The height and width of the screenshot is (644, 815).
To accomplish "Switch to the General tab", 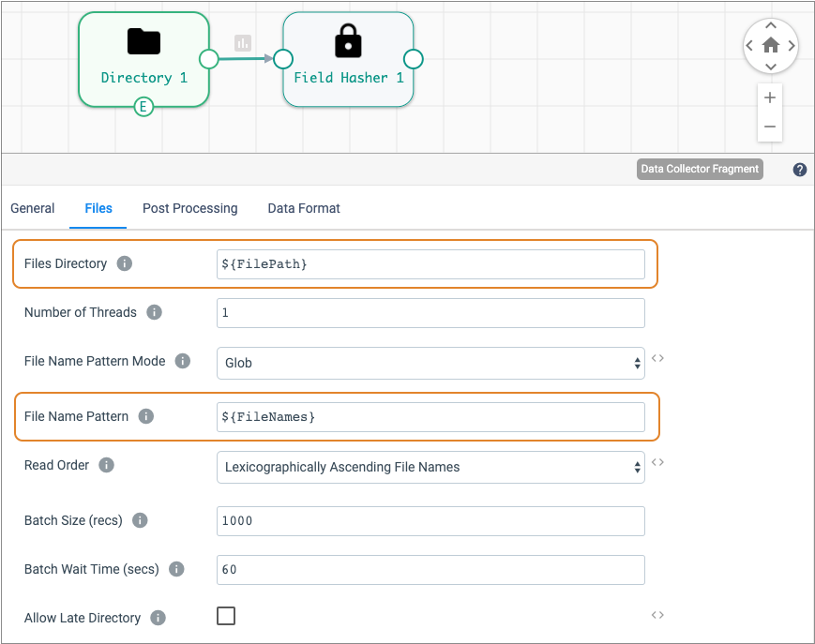I will [x=33, y=208].
